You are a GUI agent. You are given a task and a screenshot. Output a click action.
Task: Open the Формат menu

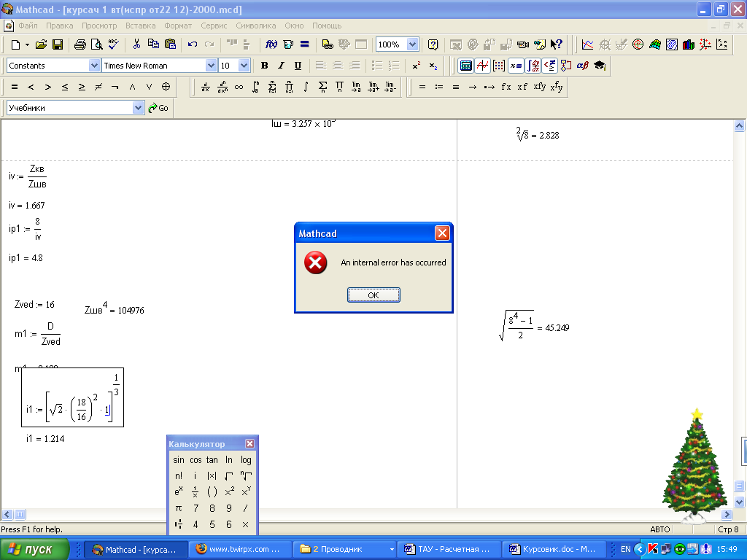(x=178, y=26)
